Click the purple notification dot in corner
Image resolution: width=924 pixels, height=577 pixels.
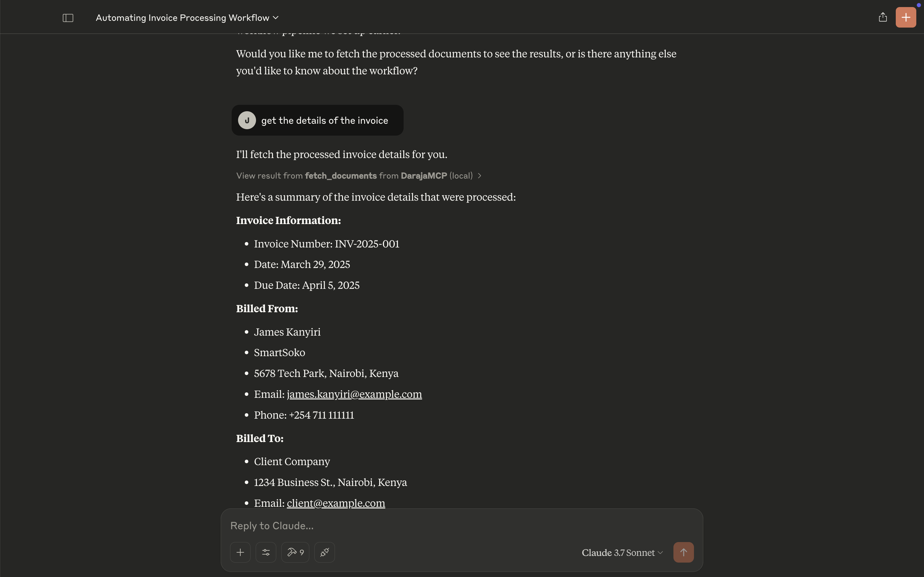pos(918,5)
